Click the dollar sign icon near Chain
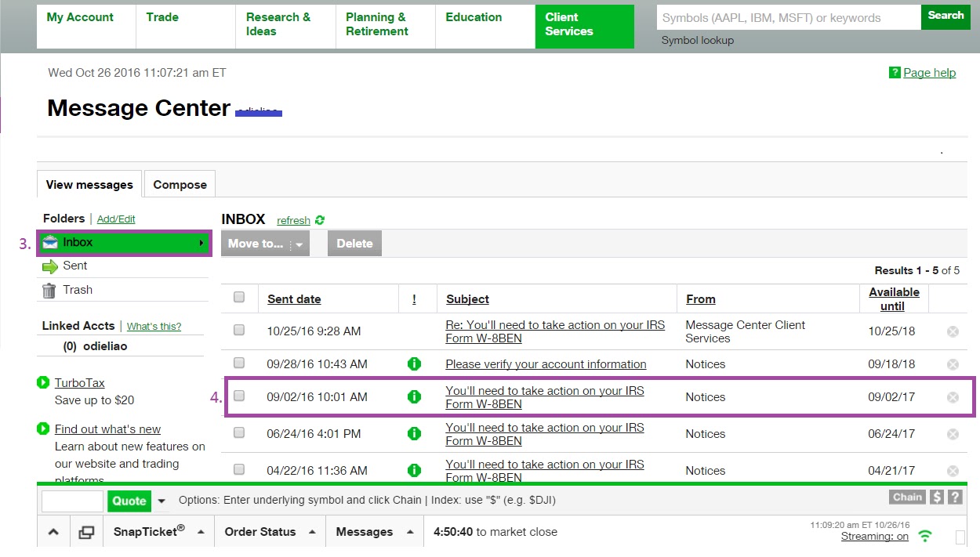980x557 pixels. tap(937, 497)
